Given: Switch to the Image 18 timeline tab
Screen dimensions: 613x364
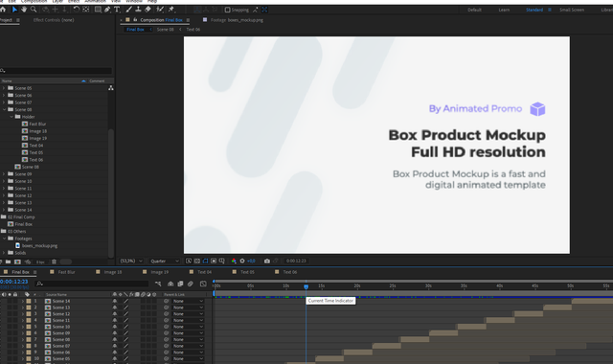Looking at the screenshot, I should tap(113, 272).
